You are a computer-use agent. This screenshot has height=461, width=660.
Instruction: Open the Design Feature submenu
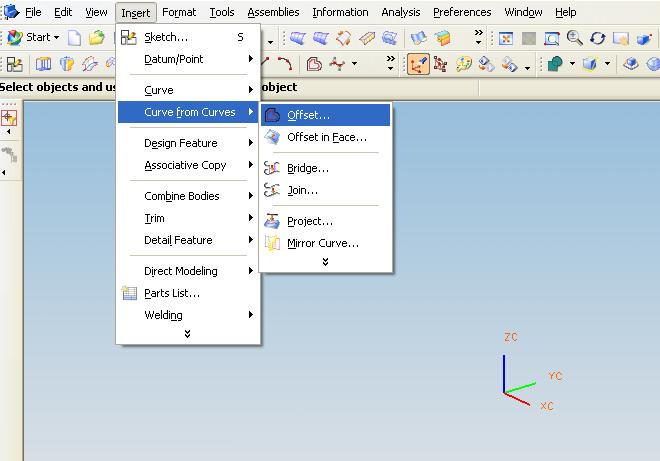[188, 143]
